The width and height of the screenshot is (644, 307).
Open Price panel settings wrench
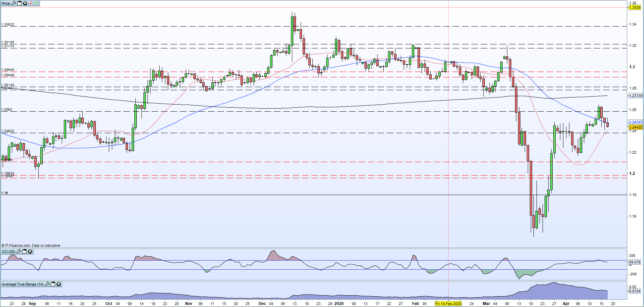14,3
